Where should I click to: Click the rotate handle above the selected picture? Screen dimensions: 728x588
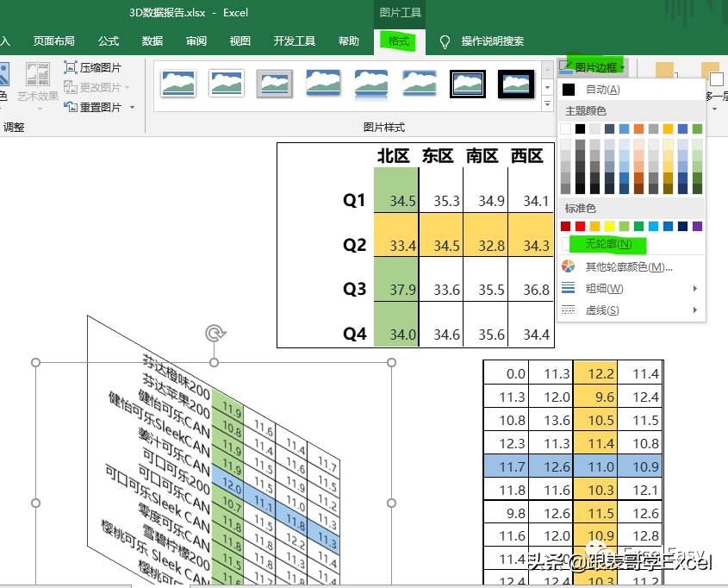pos(215,333)
